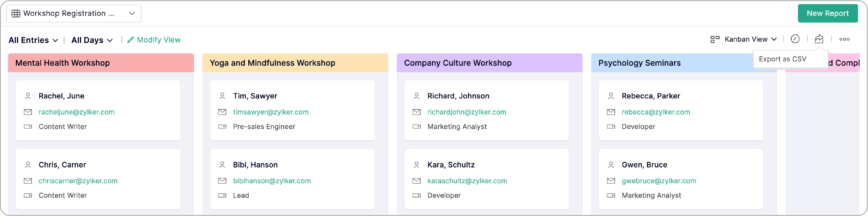Viewport: 868px width, 216px height.
Task: Click the Marketing Analyst role under Richard, Johnson
Action: [x=457, y=127]
